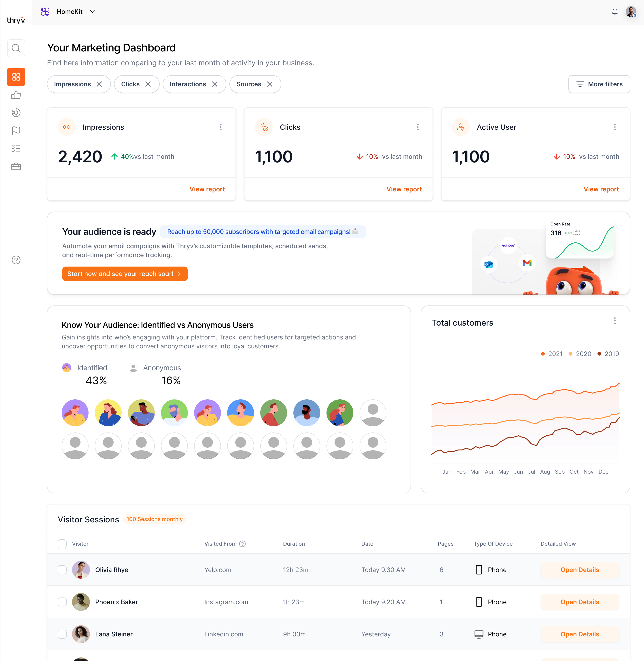The height and width of the screenshot is (661, 644).
Task: Open the pie chart analytics sidebar icon
Action: (16, 113)
